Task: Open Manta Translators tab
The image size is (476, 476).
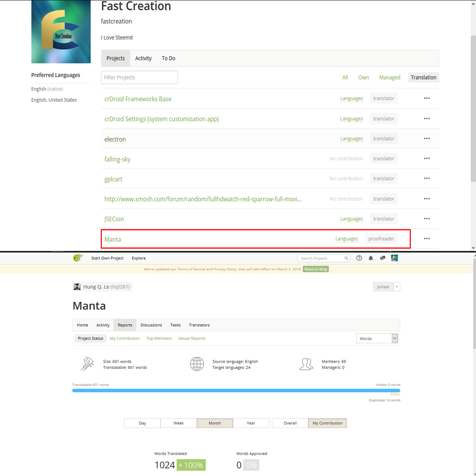Action: click(199, 325)
